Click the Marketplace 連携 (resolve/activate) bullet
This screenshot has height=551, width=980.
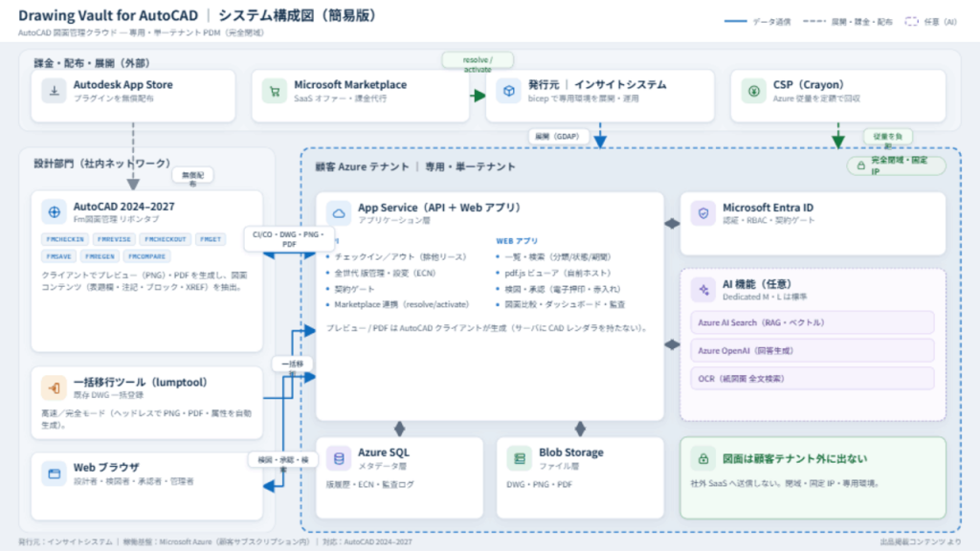tap(401, 304)
